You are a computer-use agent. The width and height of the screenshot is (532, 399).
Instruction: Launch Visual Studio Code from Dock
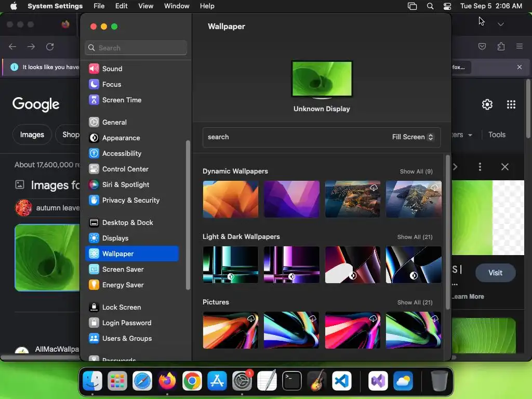coord(342,381)
